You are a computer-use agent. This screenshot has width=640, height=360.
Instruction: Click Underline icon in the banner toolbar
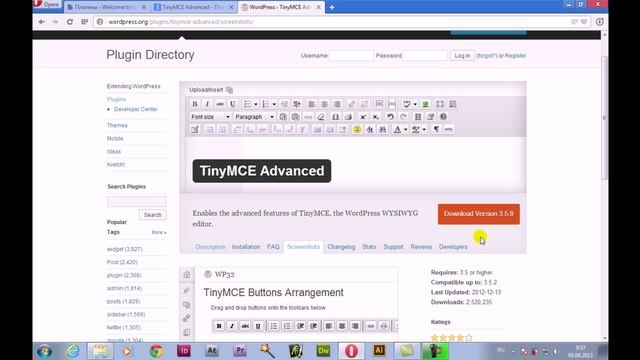233,104
